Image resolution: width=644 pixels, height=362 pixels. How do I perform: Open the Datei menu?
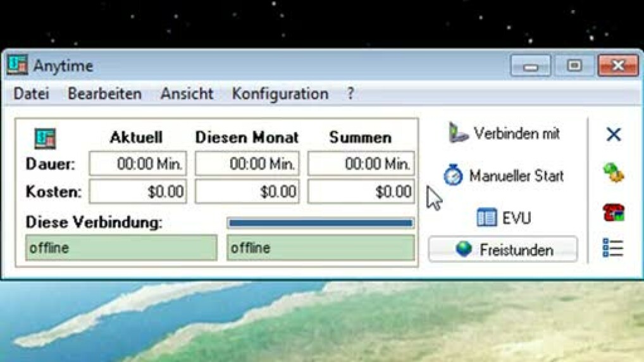click(x=31, y=94)
